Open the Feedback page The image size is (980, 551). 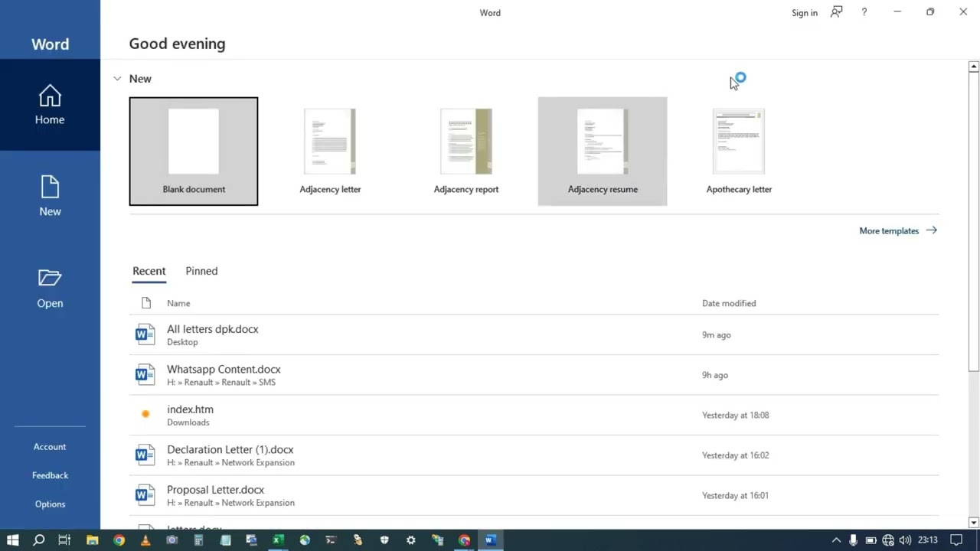[50, 475]
